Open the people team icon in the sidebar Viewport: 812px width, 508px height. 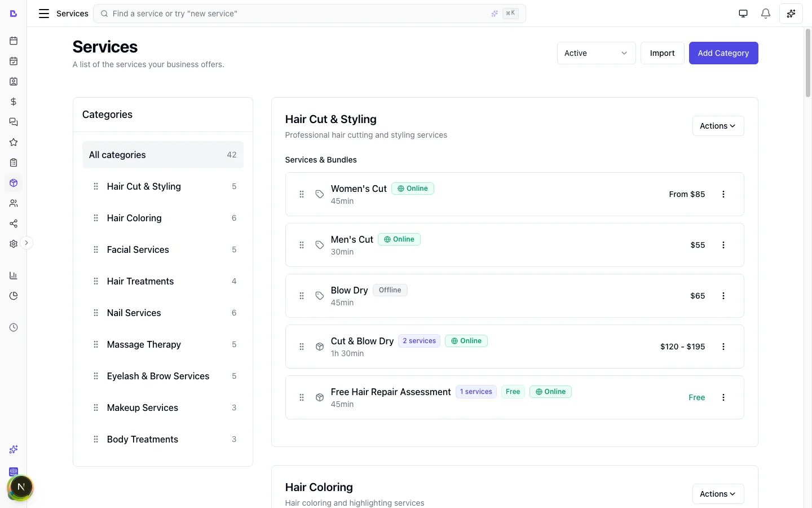pyautogui.click(x=14, y=203)
